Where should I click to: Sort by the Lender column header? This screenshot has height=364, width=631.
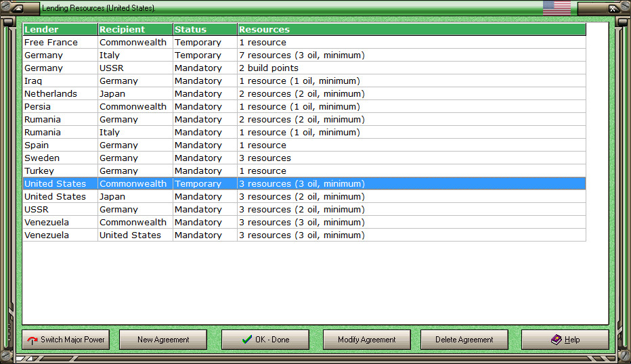(60, 29)
